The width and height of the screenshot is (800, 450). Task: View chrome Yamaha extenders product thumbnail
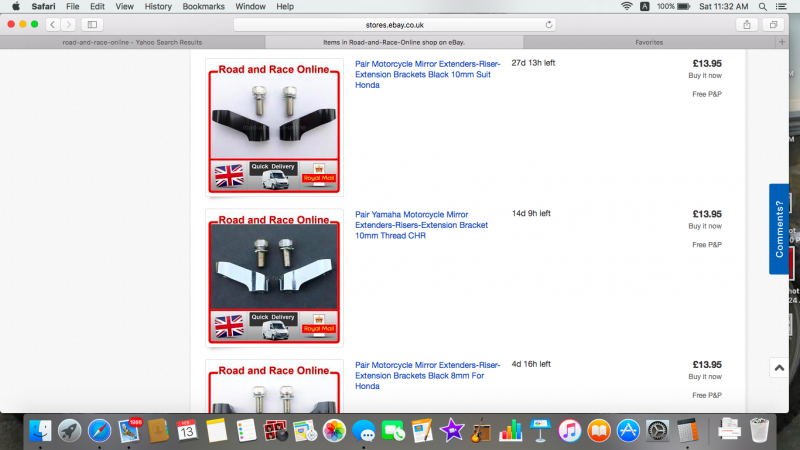coord(274,278)
